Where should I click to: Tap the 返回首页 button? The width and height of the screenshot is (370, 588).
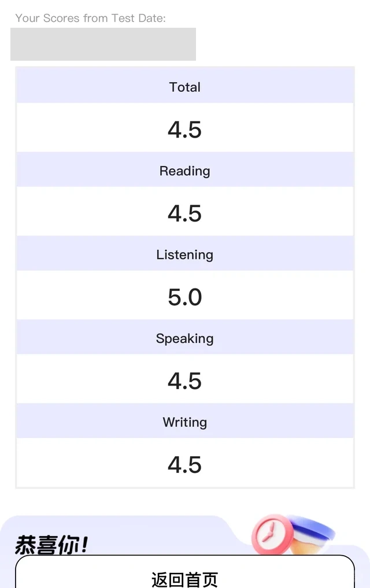(185, 571)
